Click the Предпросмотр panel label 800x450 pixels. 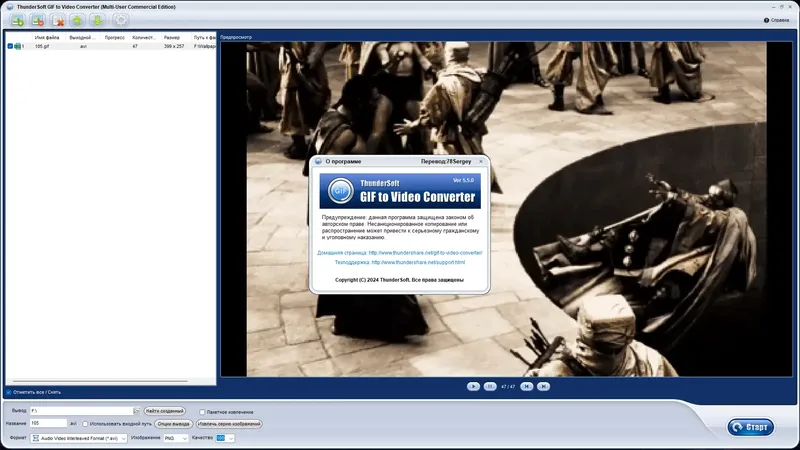coord(236,37)
